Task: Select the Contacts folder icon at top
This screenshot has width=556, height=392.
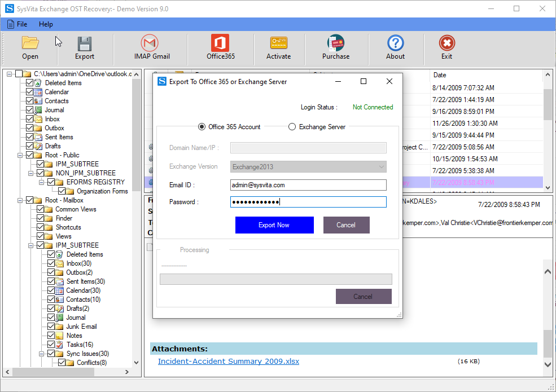Action: [38, 101]
